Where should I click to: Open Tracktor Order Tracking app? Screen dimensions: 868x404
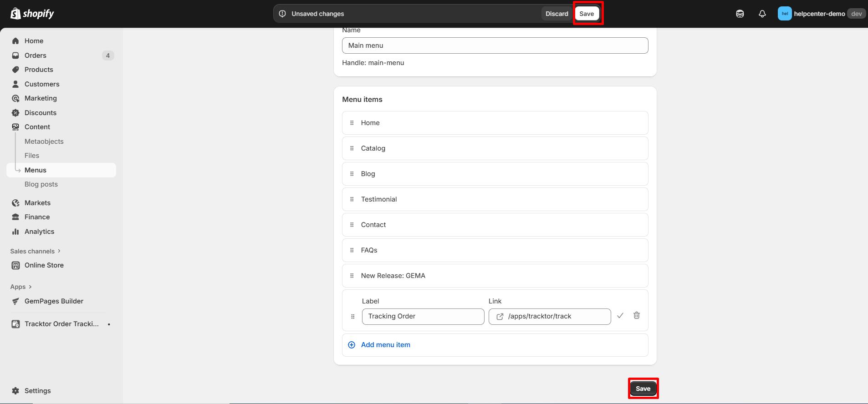[61, 324]
